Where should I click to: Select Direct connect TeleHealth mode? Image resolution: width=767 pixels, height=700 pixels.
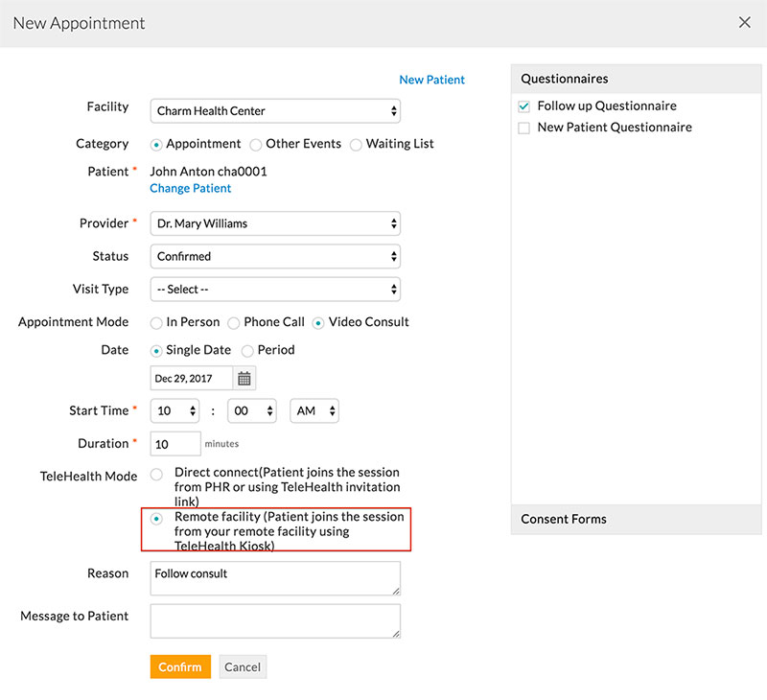click(x=156, y=474)
